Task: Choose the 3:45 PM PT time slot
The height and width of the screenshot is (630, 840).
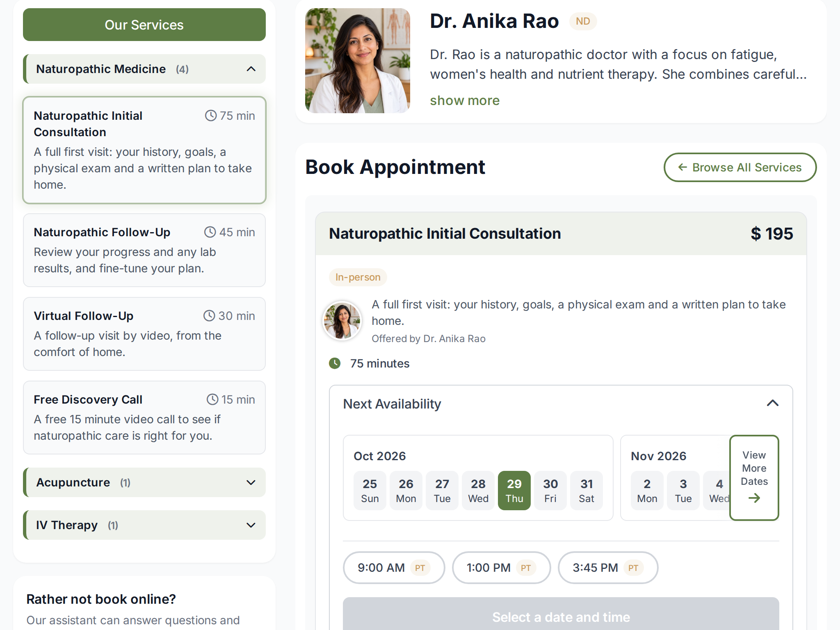Action: (608, 568)
